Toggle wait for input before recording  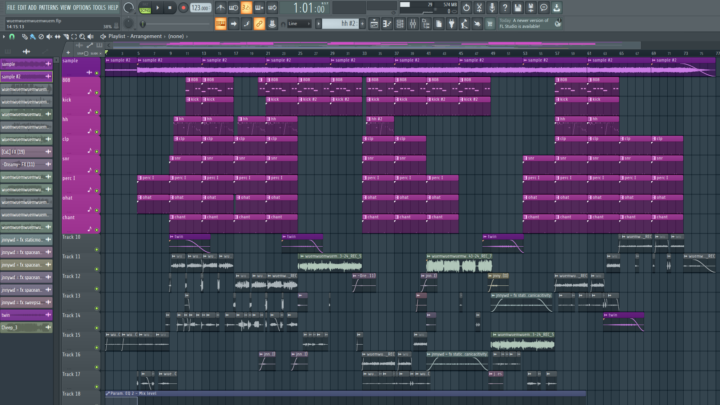tap(233, 8)
